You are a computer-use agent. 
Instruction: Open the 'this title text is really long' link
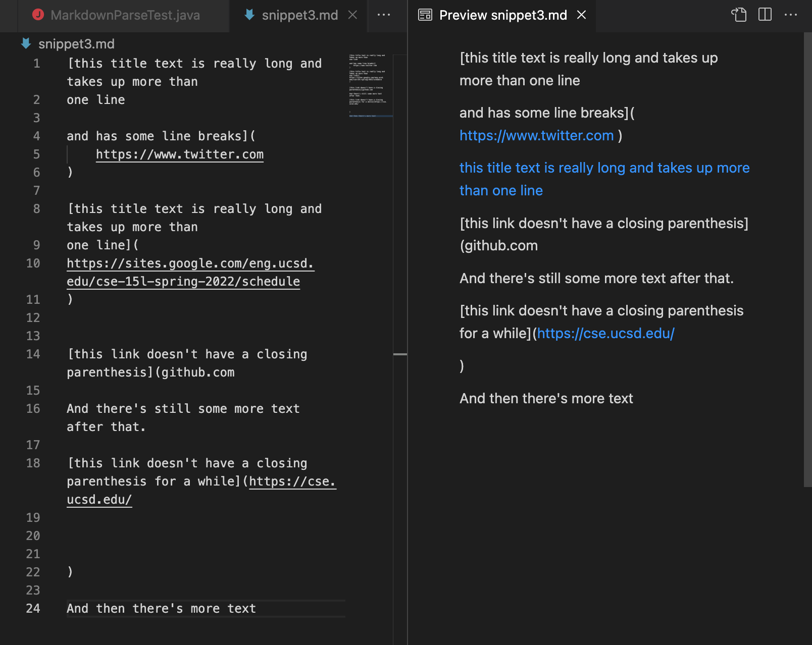(604, 179)
